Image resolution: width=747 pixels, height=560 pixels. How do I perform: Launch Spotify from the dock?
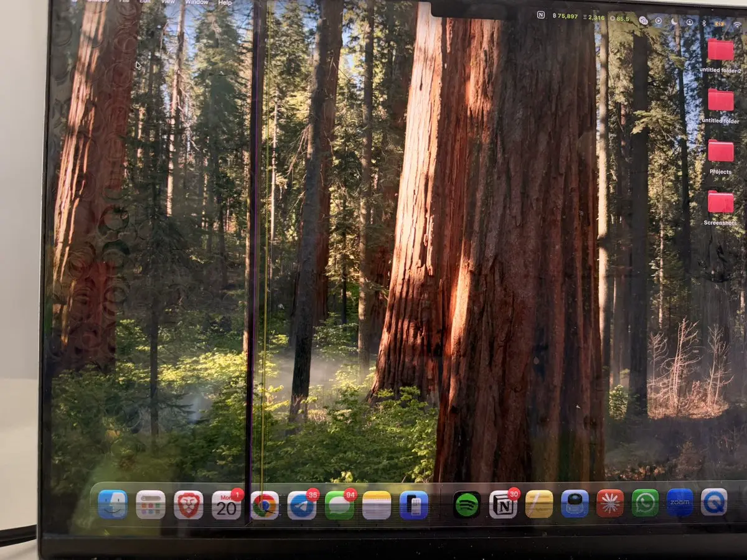[x=467, y=505]
